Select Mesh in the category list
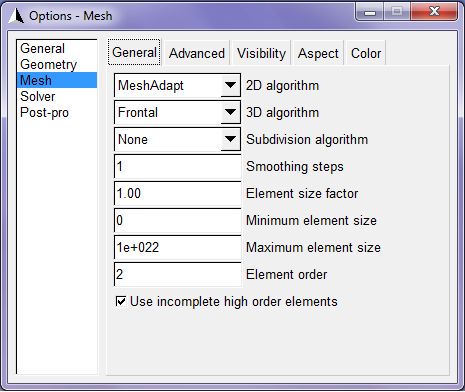The image size is (465, 392). [x=57, y=80]
